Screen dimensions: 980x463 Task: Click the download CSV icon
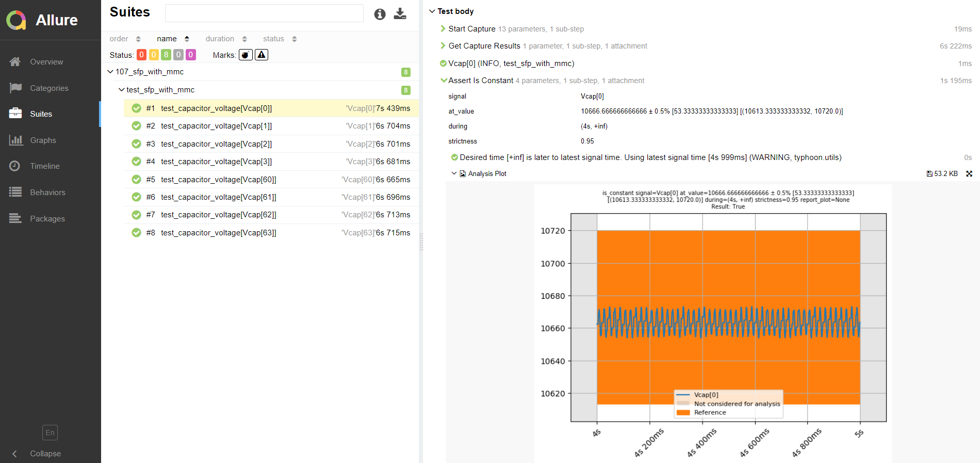pyautogui.click(x=400, y=14)
